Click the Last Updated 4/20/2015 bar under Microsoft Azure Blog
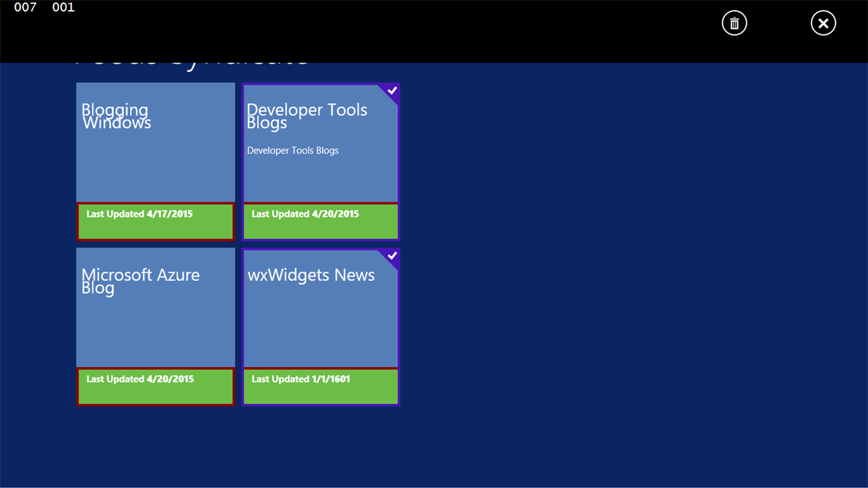Image resolution: width=868 pixels, height=488 pixels. point(156,386)
